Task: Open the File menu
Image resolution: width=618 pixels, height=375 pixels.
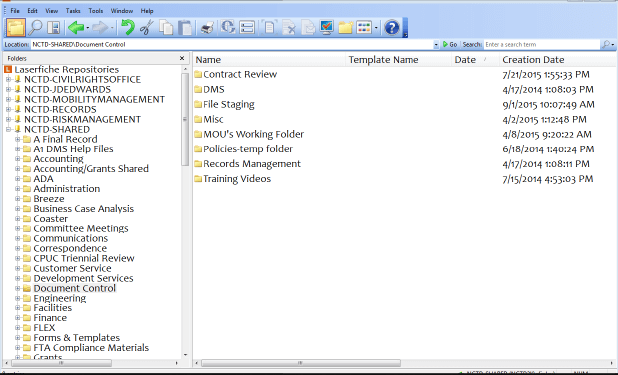Action: (x=15, y=11)
